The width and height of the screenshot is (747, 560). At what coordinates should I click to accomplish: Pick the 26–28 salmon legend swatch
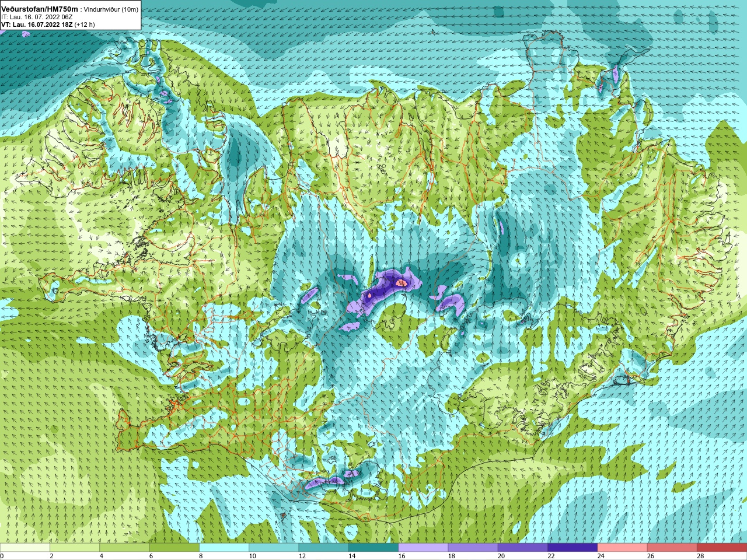point(672,548)
